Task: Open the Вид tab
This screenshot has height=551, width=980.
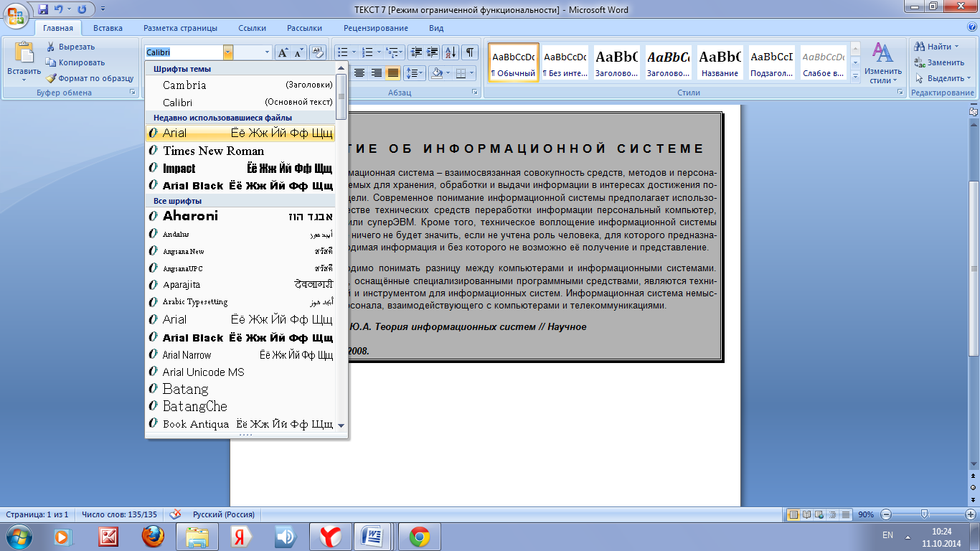Action: point(436,28)
